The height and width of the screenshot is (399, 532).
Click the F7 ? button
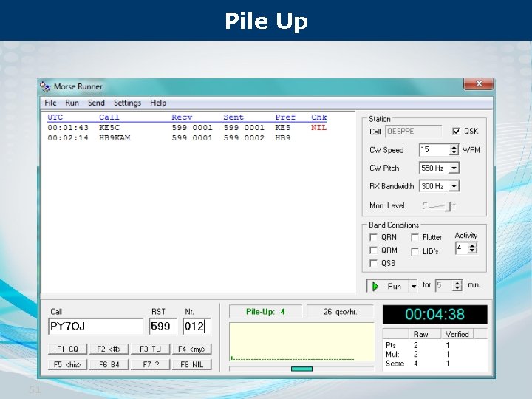coord(150,365)
